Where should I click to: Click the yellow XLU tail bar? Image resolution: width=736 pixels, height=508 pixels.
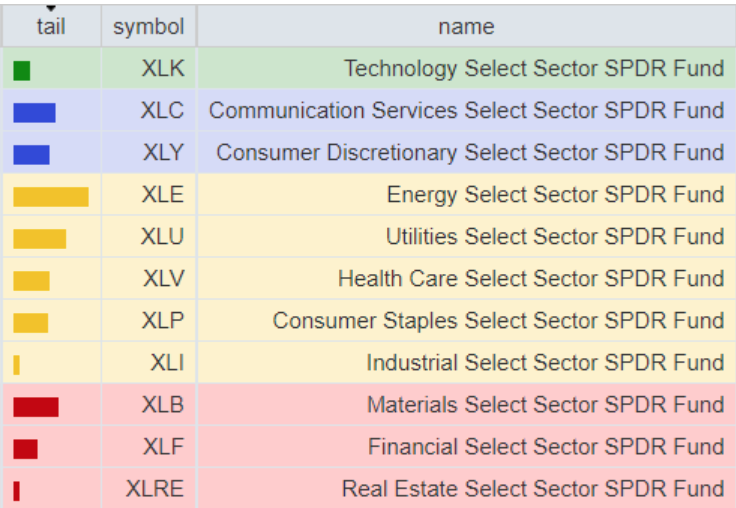39,238
